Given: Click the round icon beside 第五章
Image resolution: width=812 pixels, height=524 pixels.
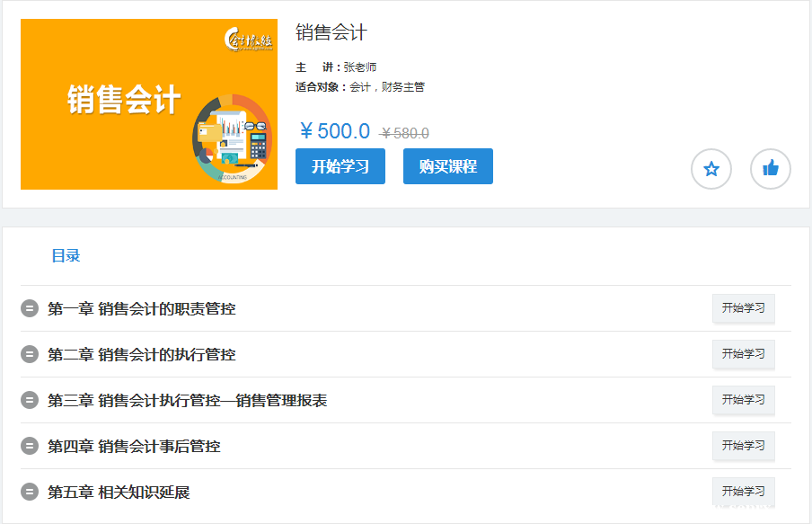Looking at the screenshot, I should [30, 493].
